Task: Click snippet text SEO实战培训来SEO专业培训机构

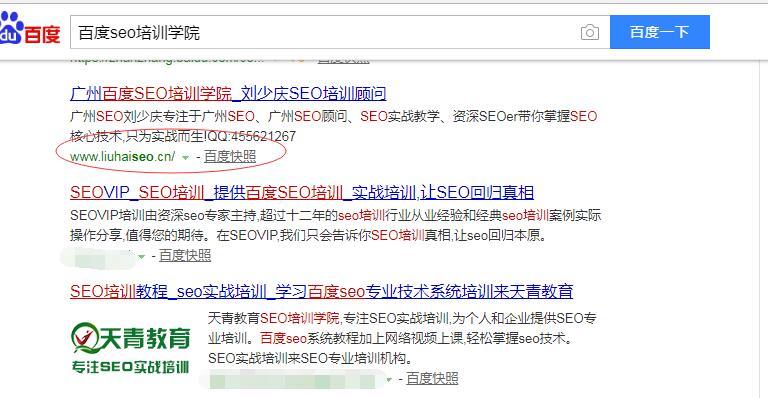Action: pyautogui.click(x=310, y=358)
